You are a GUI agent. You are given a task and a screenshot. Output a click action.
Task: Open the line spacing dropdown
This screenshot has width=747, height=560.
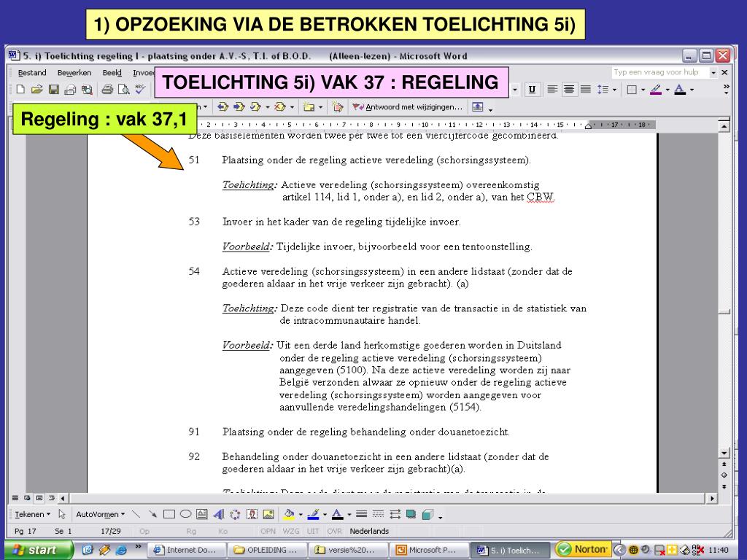click(614, 90)
